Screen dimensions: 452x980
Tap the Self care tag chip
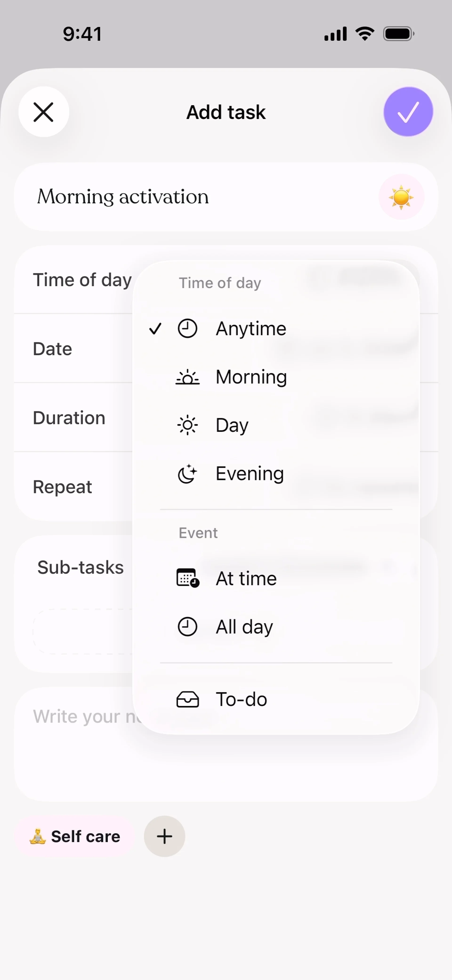tap(75, 836)
